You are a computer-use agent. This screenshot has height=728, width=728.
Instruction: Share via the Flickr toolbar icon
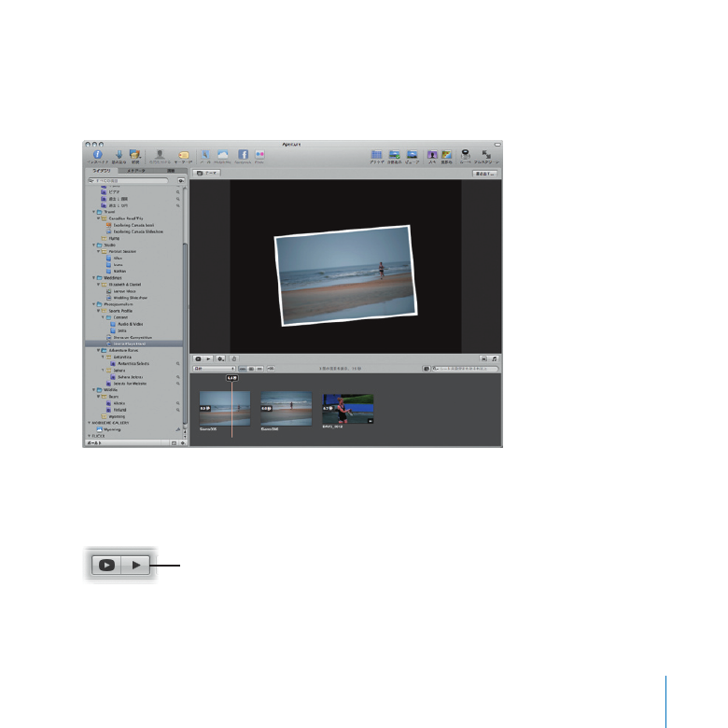point(259,155)
